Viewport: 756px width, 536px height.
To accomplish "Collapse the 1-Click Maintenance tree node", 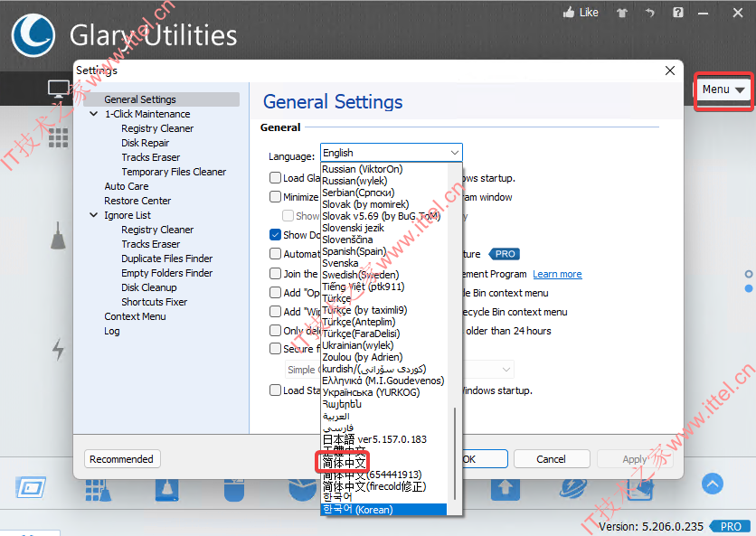I will [93, 114].
